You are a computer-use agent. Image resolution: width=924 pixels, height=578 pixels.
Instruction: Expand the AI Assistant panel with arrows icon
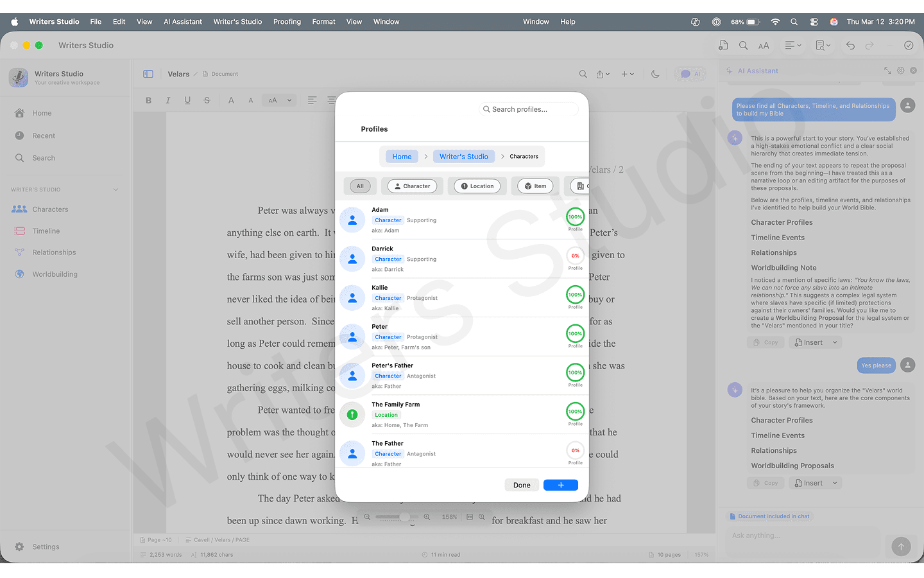pyautogui.click(x=887, y=71)
